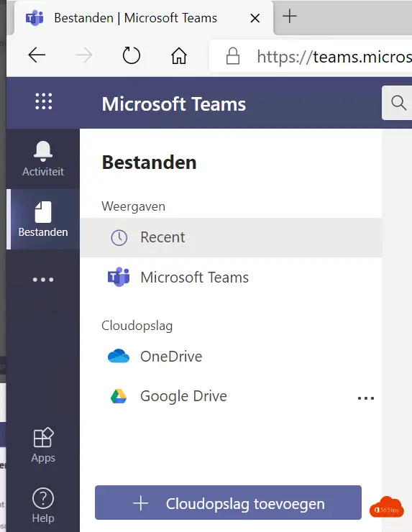Click the search magnifier icon
Viewport: 412px width, 532px height.
[x=398, y=103]
